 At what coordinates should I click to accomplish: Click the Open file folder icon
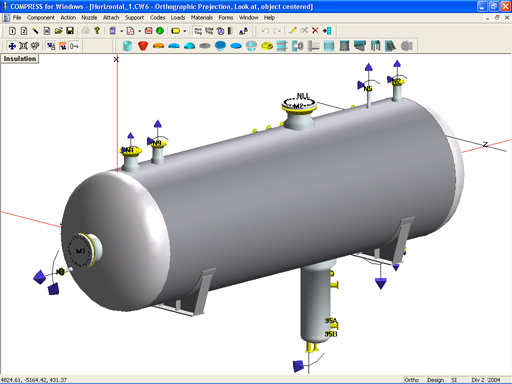[58, 31]
